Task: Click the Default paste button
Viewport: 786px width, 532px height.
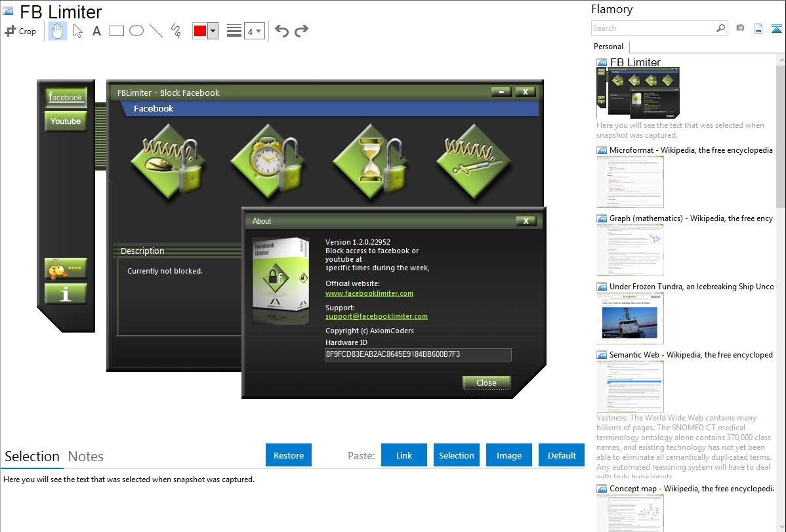Action: tap(562, 455)
